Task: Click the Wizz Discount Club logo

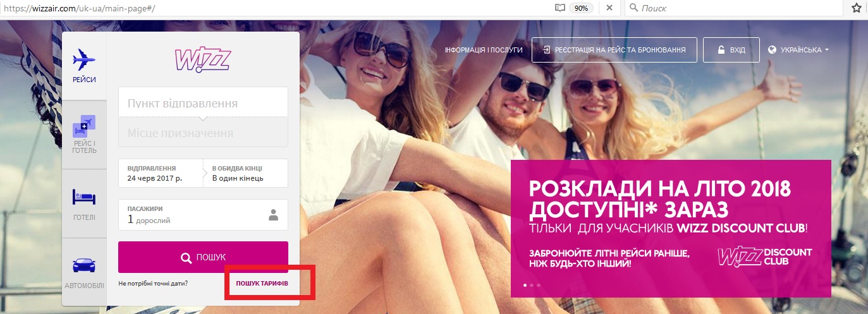Action: click(x=765, y=257)
